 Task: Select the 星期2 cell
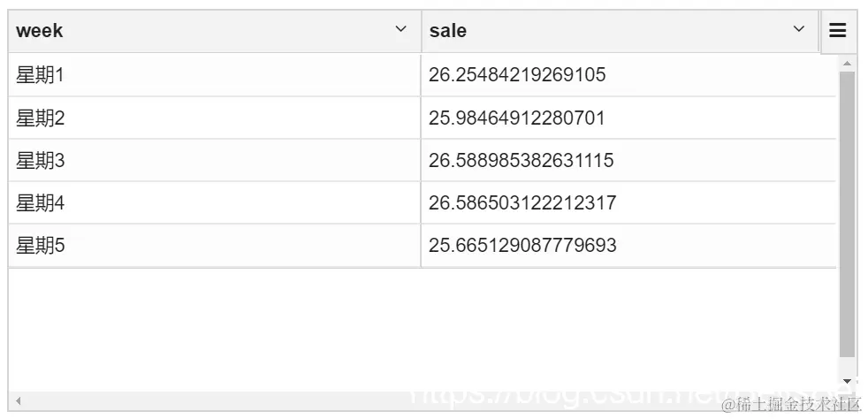coord(215,118)
